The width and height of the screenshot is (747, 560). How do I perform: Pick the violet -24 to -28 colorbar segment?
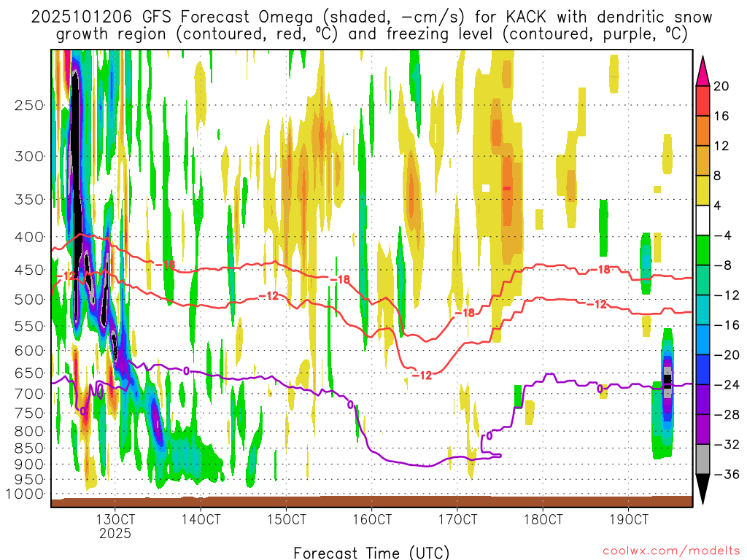703,400
